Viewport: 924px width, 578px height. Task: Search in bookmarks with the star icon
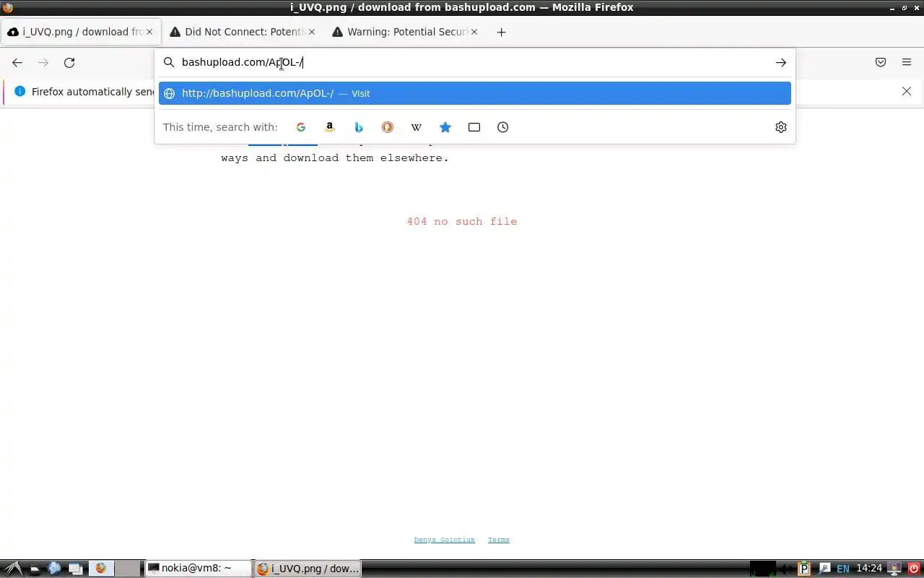[x=445, y=127]
